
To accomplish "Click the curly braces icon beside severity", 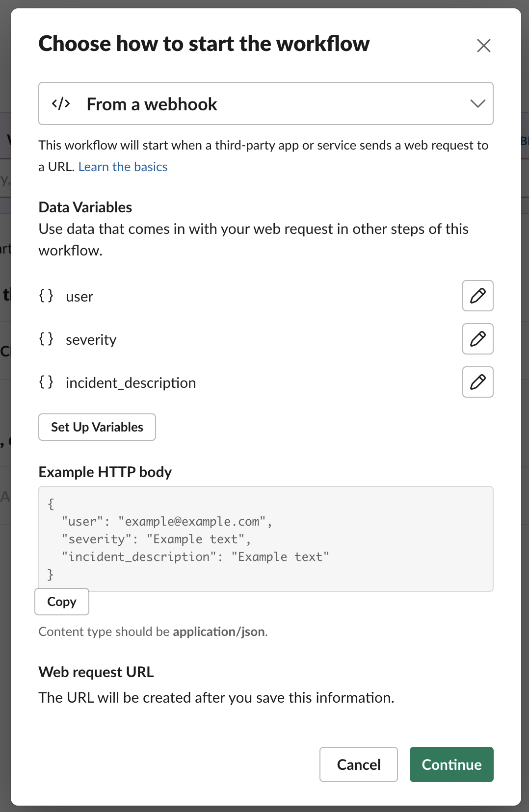I will pos(46,339).
